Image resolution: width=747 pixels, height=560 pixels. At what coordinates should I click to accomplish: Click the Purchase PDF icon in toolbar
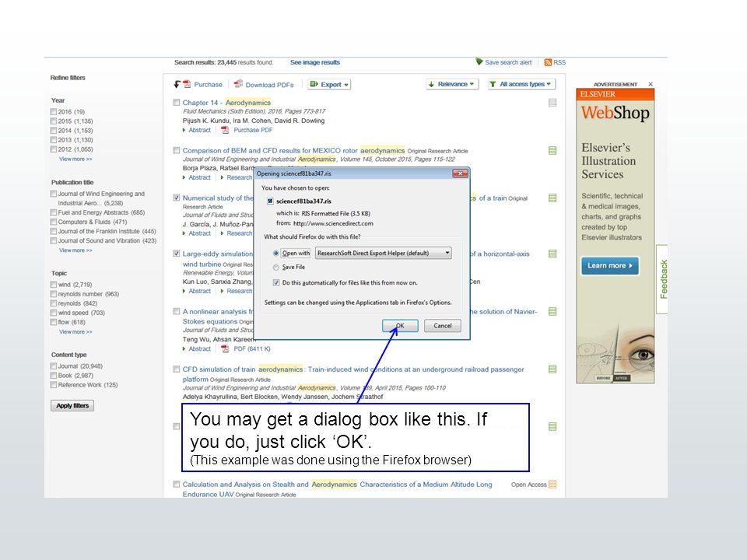click(187, 84)
